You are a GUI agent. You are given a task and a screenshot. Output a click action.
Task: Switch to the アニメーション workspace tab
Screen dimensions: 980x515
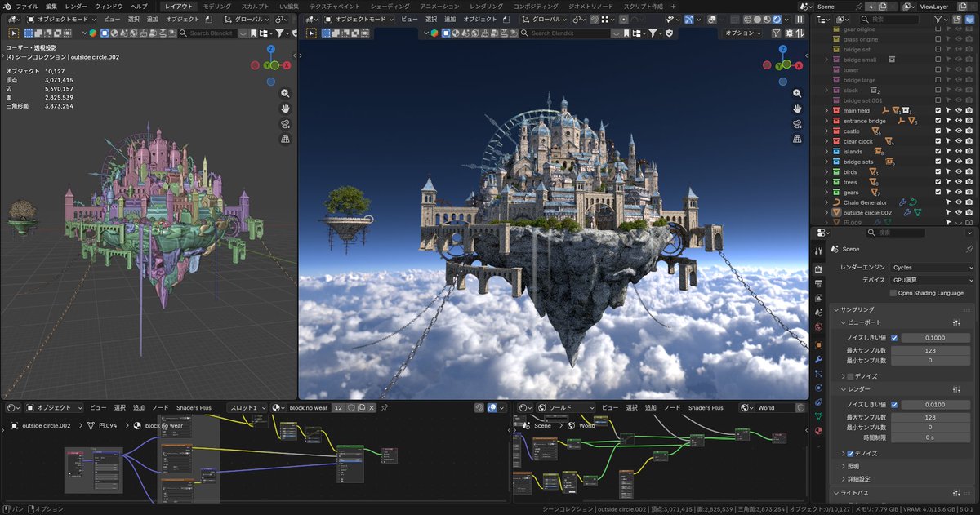click(x=439, y=6)
